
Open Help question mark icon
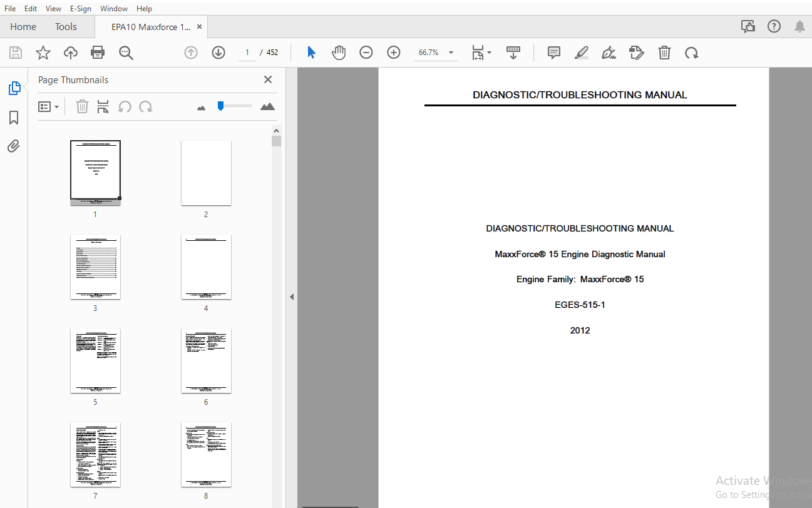(x=774, y=26)
